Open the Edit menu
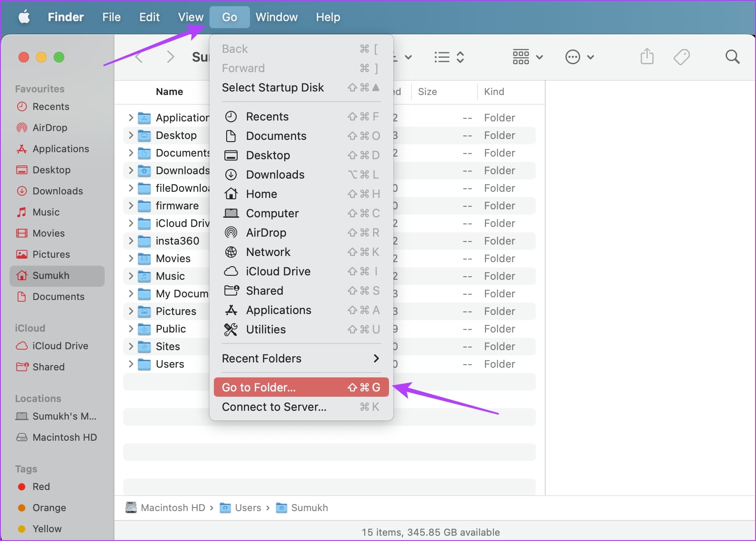The width and height of the screenshot is (756, 541). 149,17
